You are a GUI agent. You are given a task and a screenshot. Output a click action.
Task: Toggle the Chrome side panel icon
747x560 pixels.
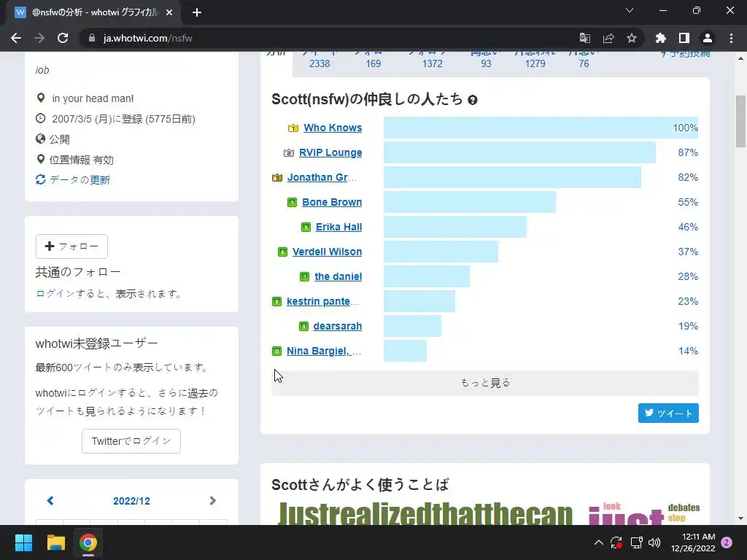pos(684,38)
